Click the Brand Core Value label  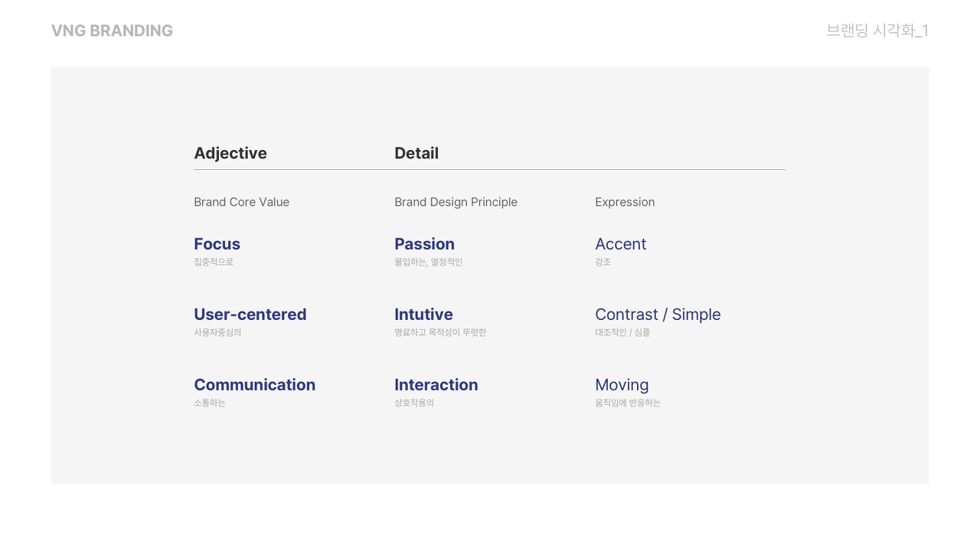tap(241, 202)
